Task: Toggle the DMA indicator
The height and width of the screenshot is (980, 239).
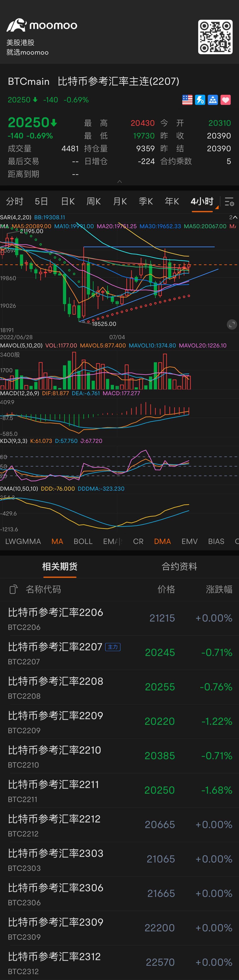Action: pos(163,541)
